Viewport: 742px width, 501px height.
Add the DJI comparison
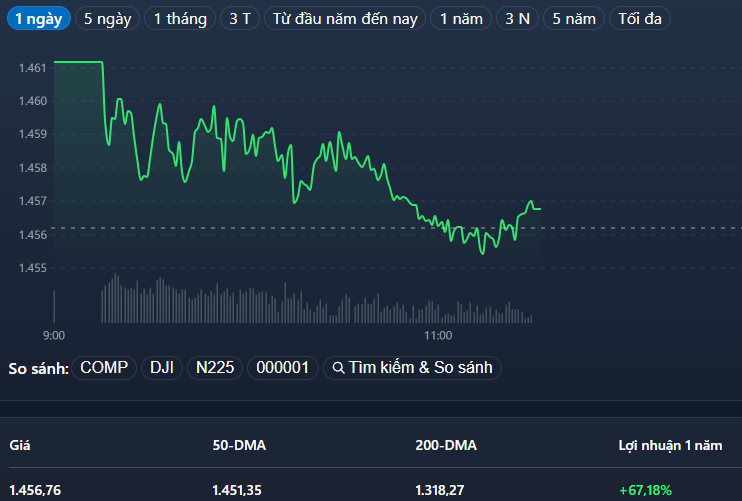[x=161, y=368]
